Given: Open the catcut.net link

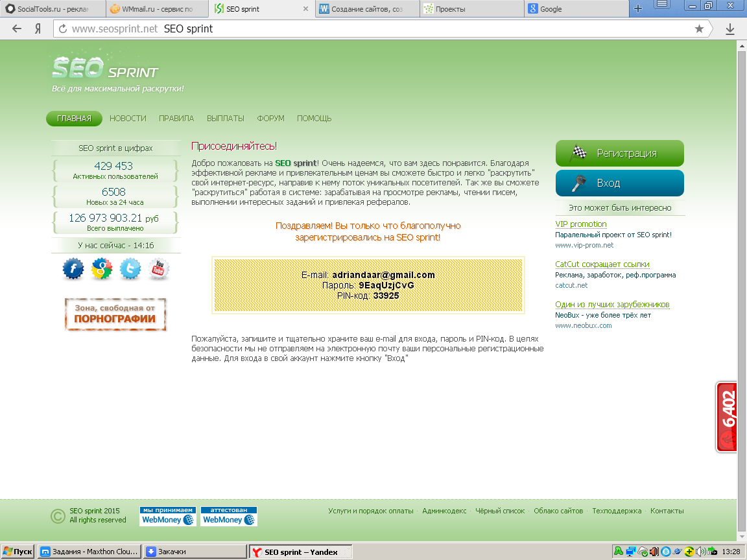Looking at the screenshot, I should click(571, 285).
